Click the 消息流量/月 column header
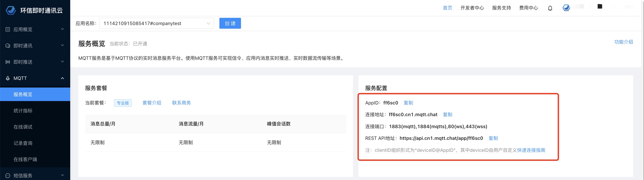644x180 pixels. (x=191, y=124)
